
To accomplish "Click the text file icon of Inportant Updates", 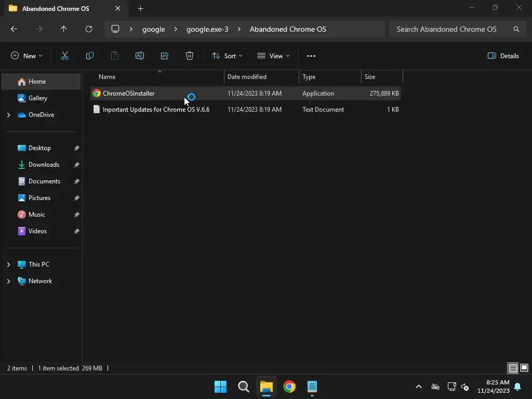I will tap(97, 109).
